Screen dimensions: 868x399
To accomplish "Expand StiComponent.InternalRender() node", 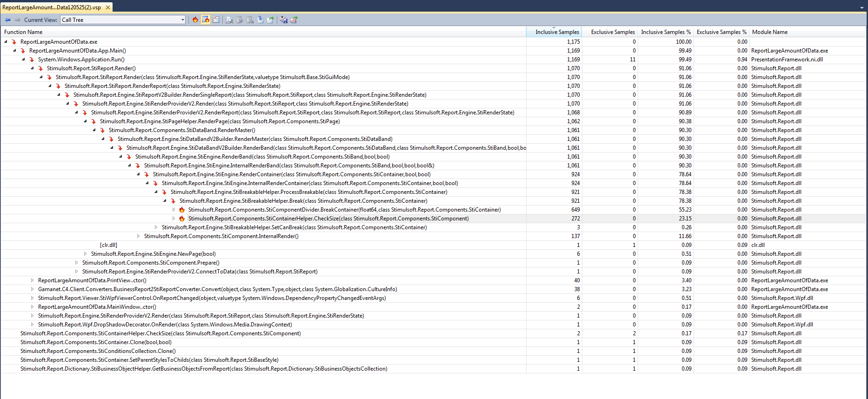I will [138, 236].
